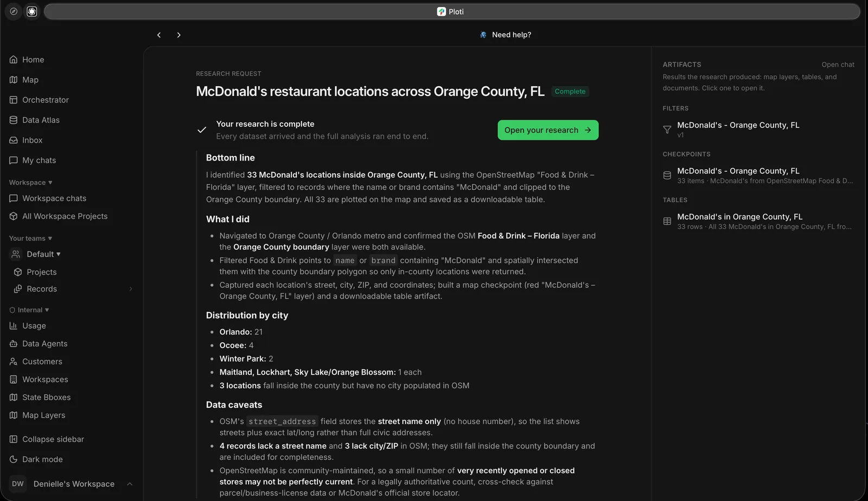The width and height of the screenshot is (868, 501).
Task: Click the Dark mode moon icon
Action: (x=14, y=459)
